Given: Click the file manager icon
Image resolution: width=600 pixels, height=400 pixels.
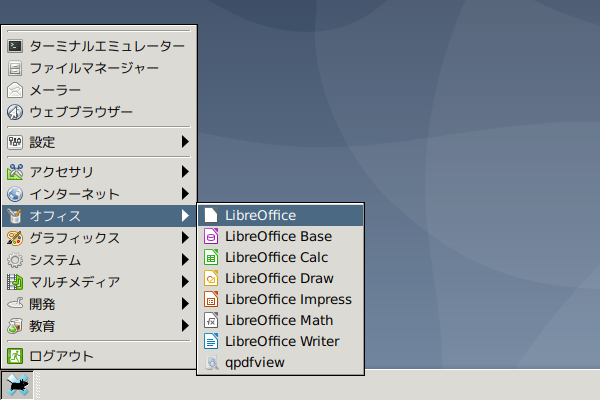Looking at the screenshot, I should pos(15,69).
